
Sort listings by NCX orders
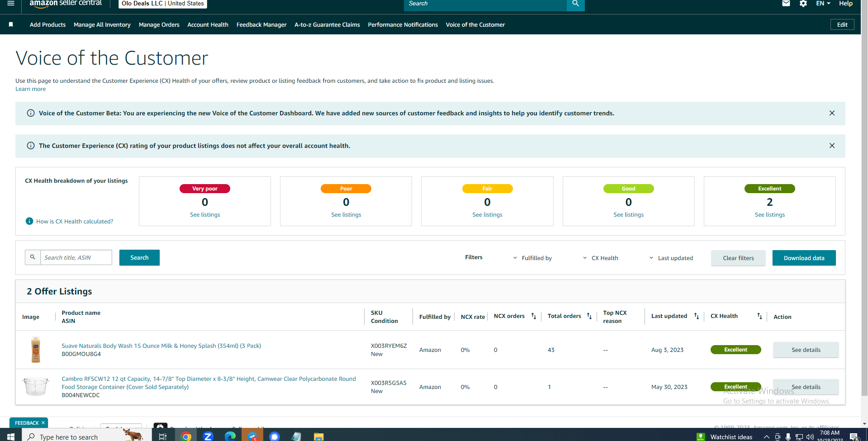pyautogui.click(x=534, y=316)
